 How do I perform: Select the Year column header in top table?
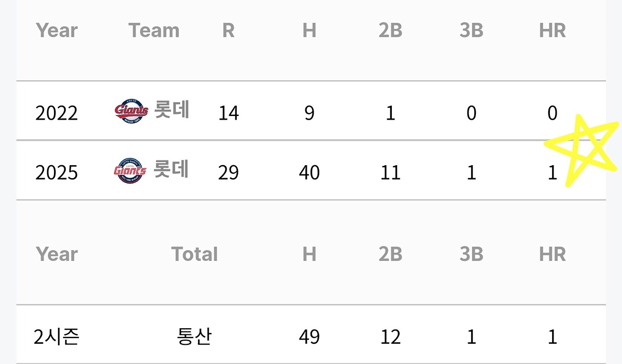point(57,31)
